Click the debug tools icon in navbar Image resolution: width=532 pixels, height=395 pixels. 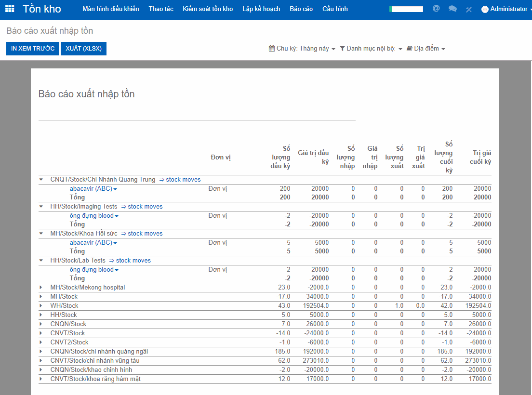[x=469, y=10]
